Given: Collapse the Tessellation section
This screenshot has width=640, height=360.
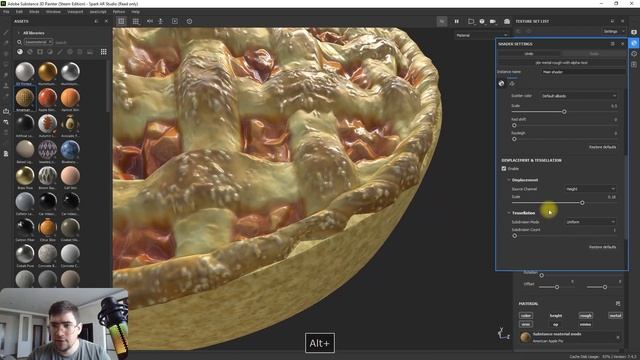Looking at the screenshot, I should point(509,213).
